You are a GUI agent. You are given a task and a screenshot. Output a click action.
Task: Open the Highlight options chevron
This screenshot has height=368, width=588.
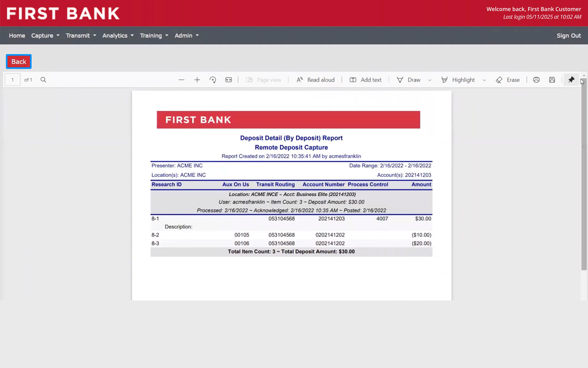point(484,80)
